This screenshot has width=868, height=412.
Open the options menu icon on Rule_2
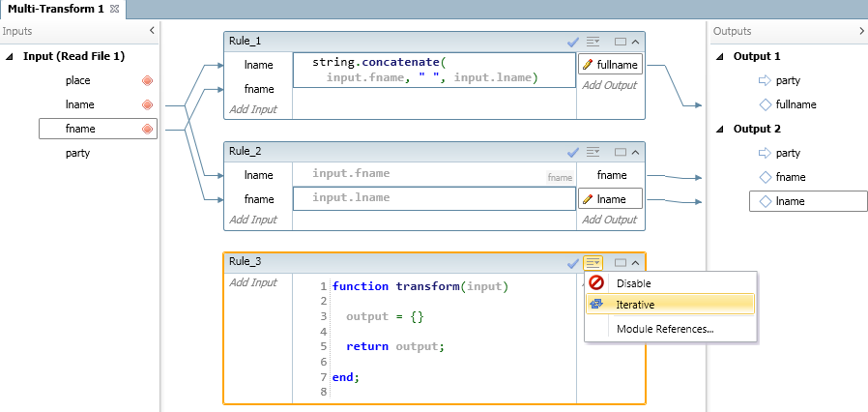pyautogui.click(x=593, y=152)
